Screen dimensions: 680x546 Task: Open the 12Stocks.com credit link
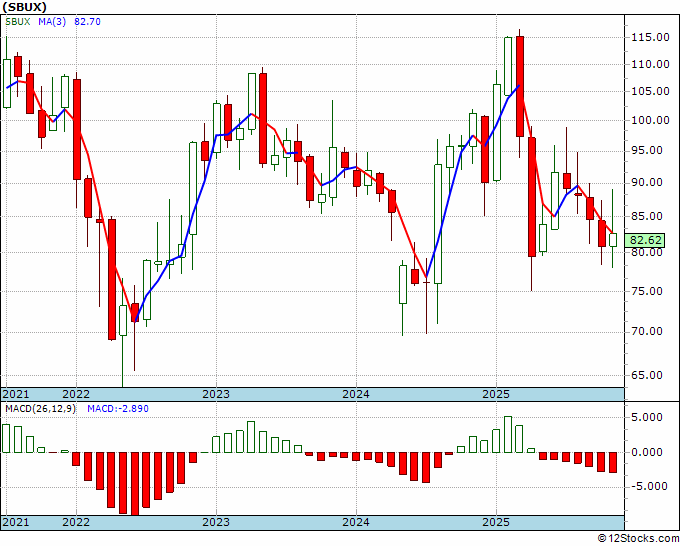(x=638, y=539)
